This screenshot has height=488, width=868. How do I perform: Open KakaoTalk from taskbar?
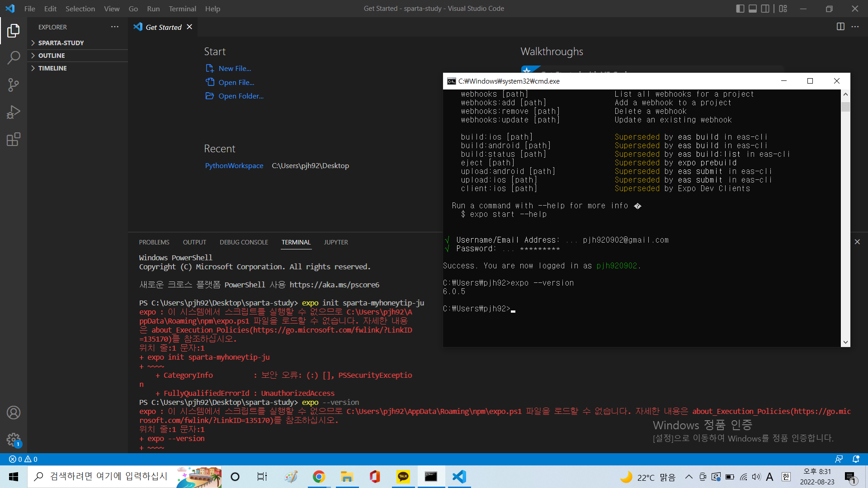tap(403, 477)
